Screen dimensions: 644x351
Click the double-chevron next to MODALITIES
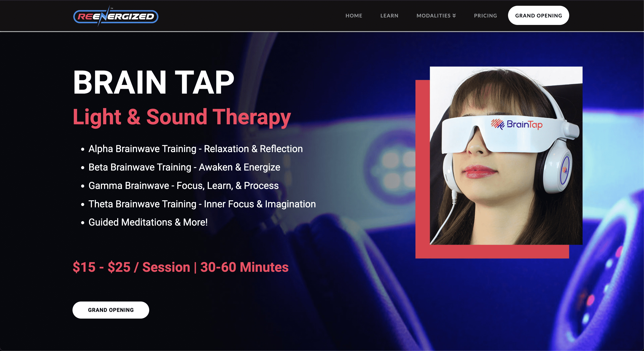click(454, 16)
